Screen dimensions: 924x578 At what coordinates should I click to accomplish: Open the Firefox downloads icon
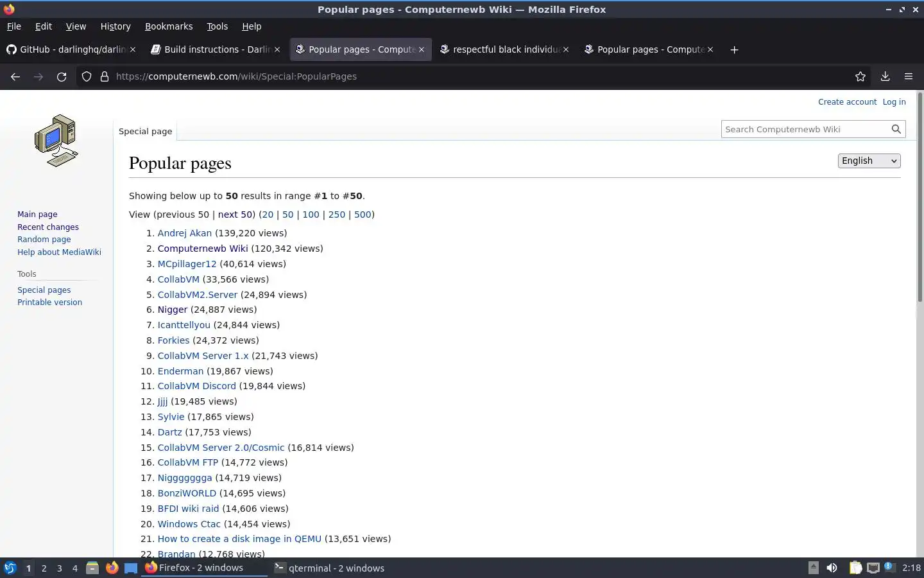[885, 76]
